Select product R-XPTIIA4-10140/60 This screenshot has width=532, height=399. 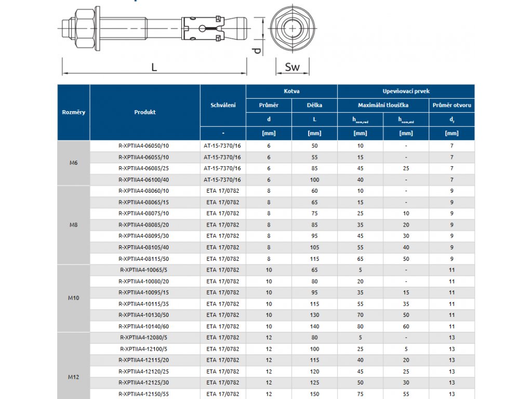[x=145, y=326]
